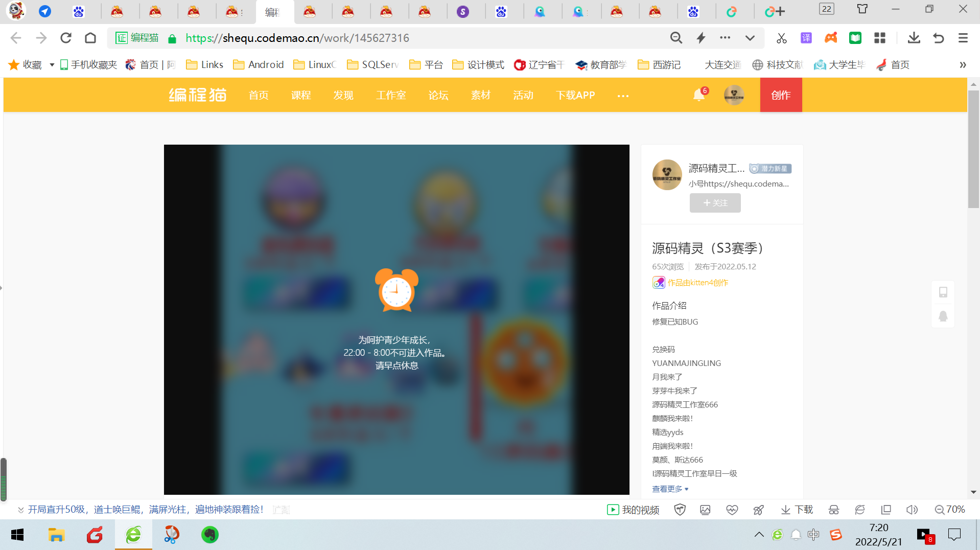980x550 pixels.
Task: Go to browser home page icon
Action: (x=90, y=38)
